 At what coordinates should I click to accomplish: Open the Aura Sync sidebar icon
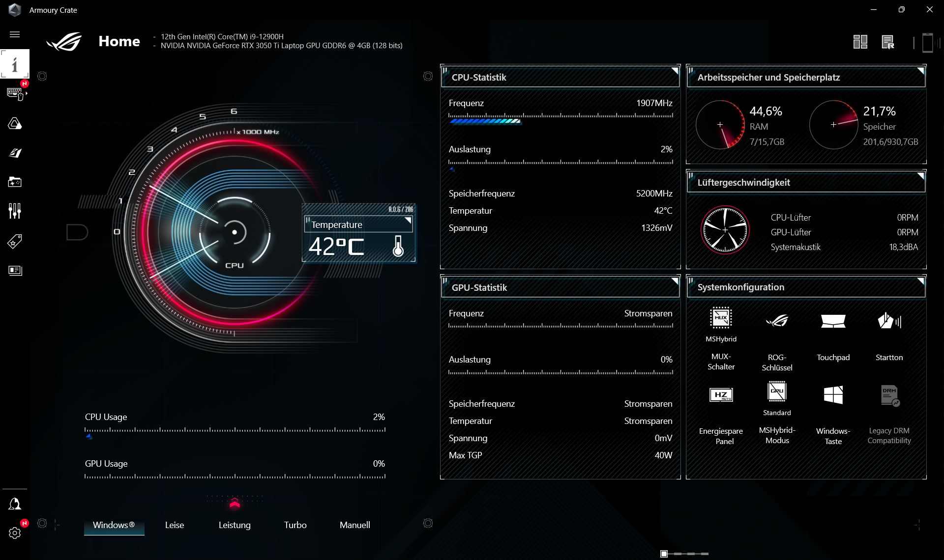coord(15,123)
